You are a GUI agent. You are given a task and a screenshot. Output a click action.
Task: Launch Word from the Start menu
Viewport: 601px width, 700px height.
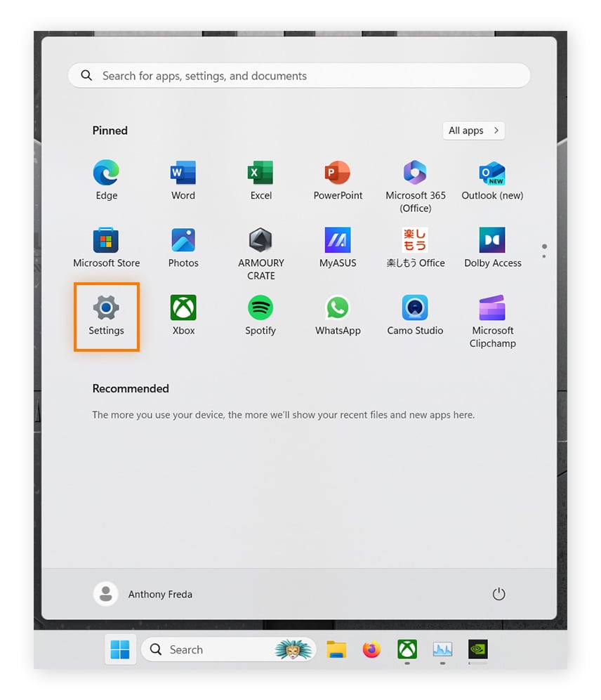pos(183,172)
